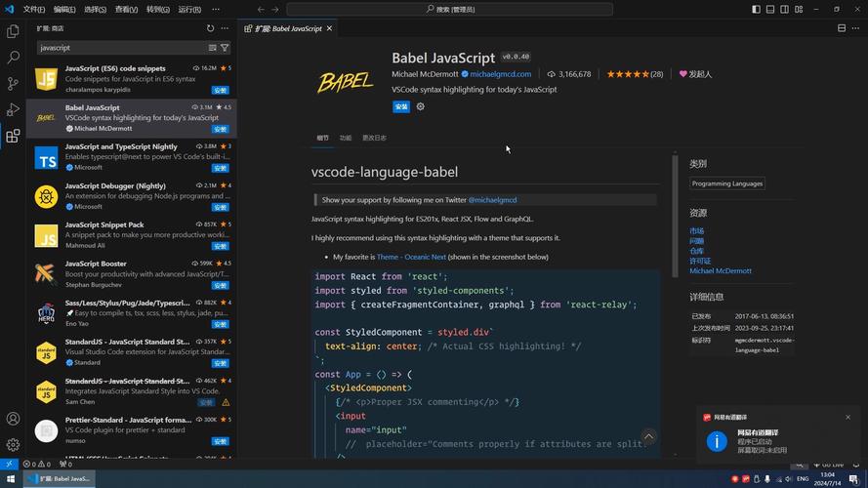Open Manage gear in activity bar
The image size is (868, 488).
pyautogui.click(x=13, y=444)
